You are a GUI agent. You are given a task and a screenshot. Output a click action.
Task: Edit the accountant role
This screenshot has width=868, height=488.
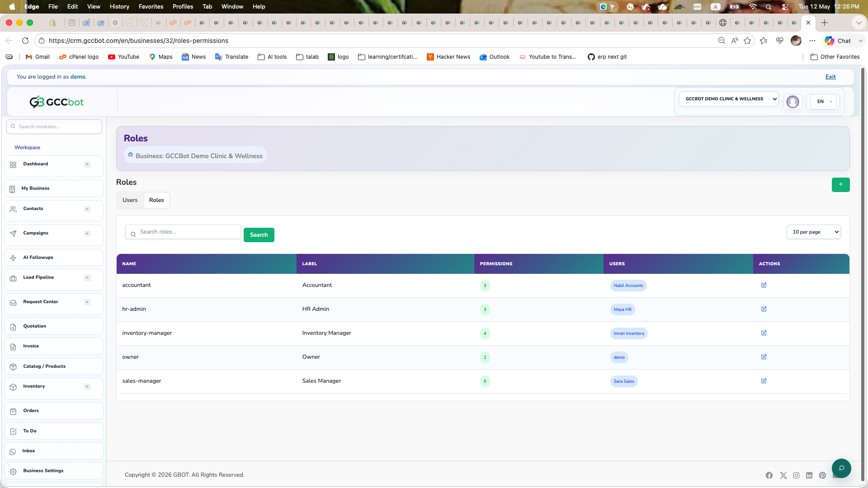[x=764, y=285]
